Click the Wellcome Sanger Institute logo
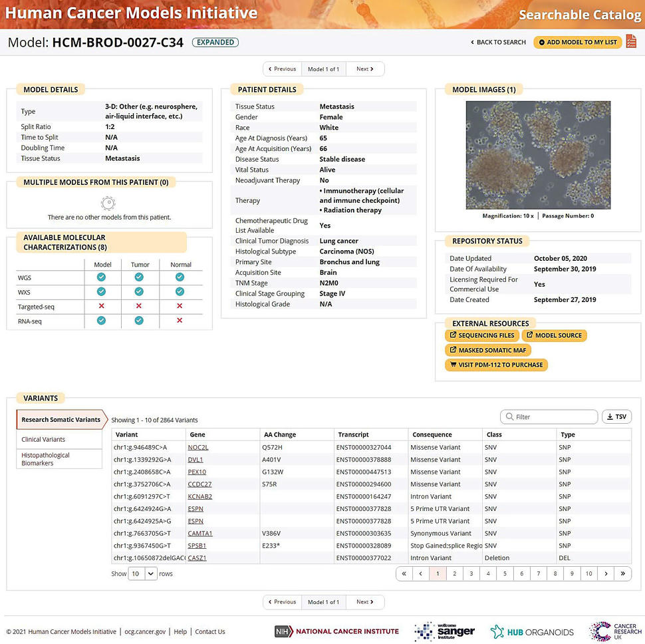 [446, 631]
